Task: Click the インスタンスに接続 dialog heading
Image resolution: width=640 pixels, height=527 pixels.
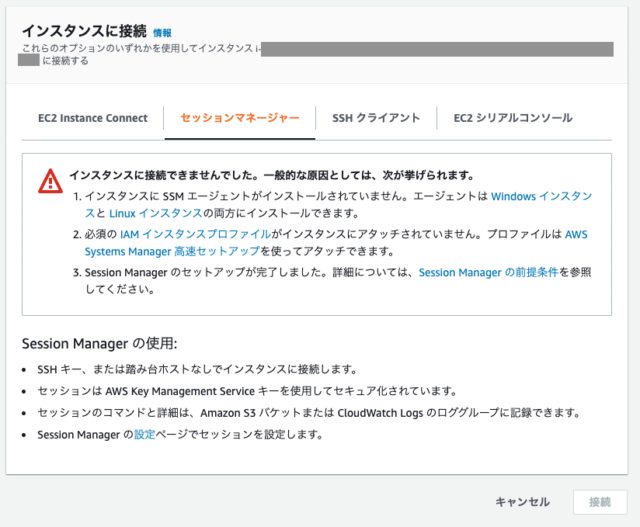Action: (84, 31)
